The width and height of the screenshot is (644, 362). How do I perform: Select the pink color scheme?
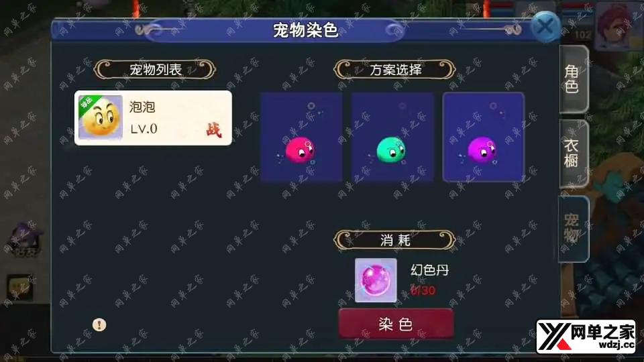click(301, 137)
